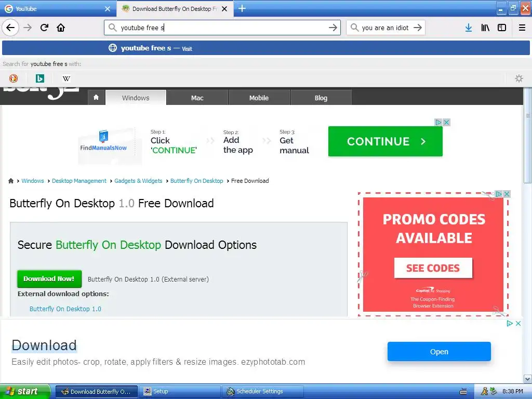Search with Bing icon
The width and height of the screenshot is (532, 399).
click(39, 78)
